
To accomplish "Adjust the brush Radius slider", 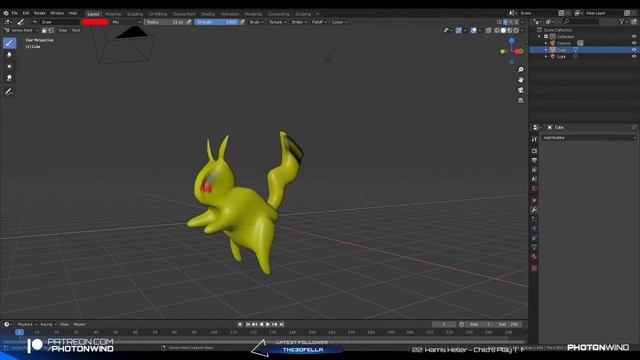I will click(x=165, y=22).
